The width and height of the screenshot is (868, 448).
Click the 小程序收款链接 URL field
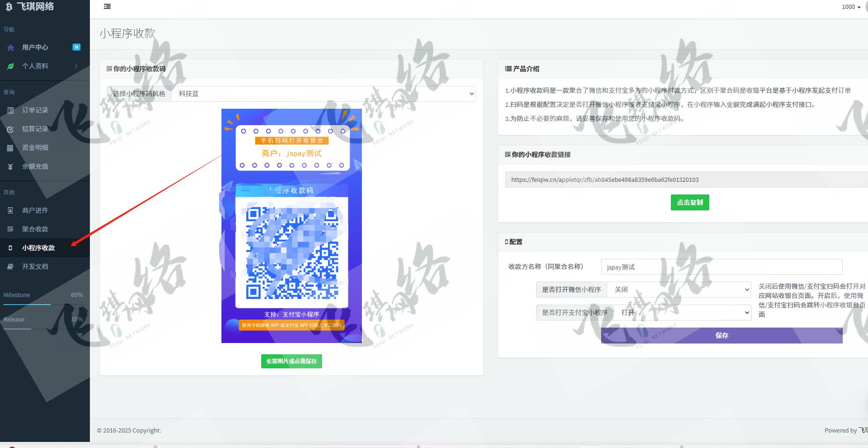click(686, 179)
